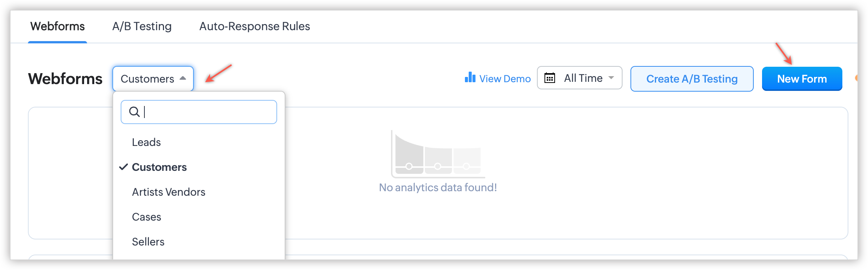Choose Artists Vendors in the dropdown list
The width and height of the screenshot is (868, 270).
coord(169,192)
